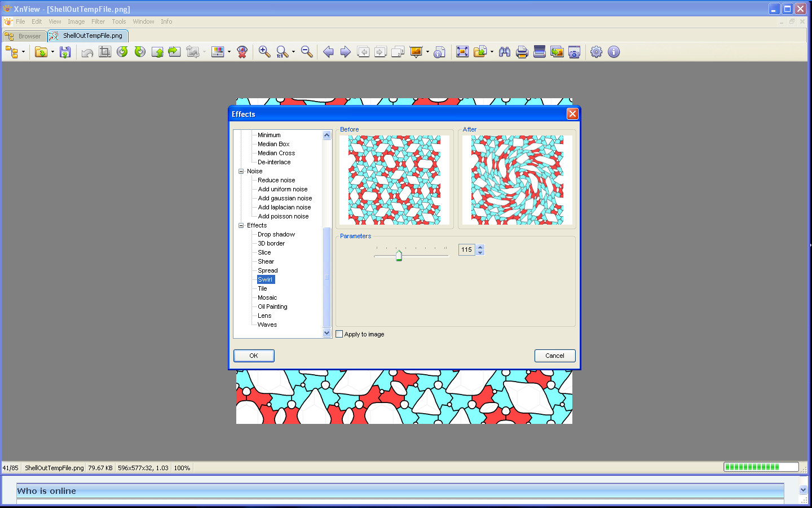Open the File menu
The height and width of the screenshot is (508, 812).
click(20, 21)
